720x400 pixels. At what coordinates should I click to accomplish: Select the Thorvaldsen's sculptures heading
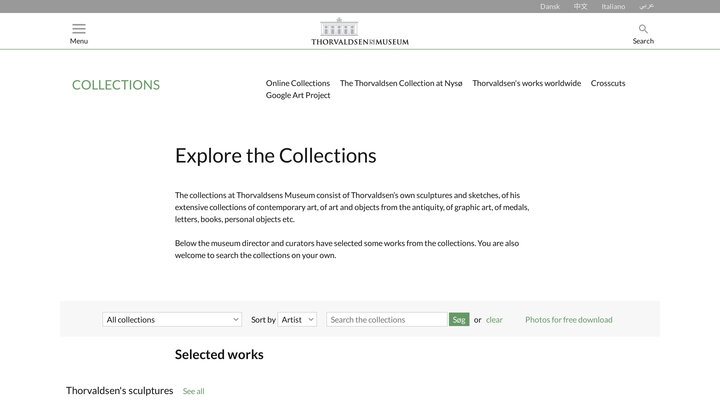[x=119, y=391]
